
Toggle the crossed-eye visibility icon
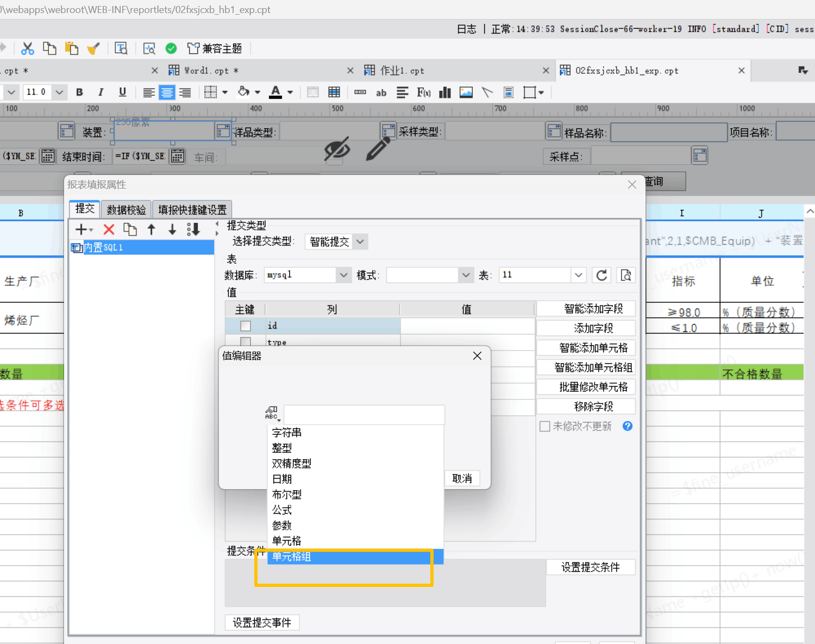pos(337,148)
